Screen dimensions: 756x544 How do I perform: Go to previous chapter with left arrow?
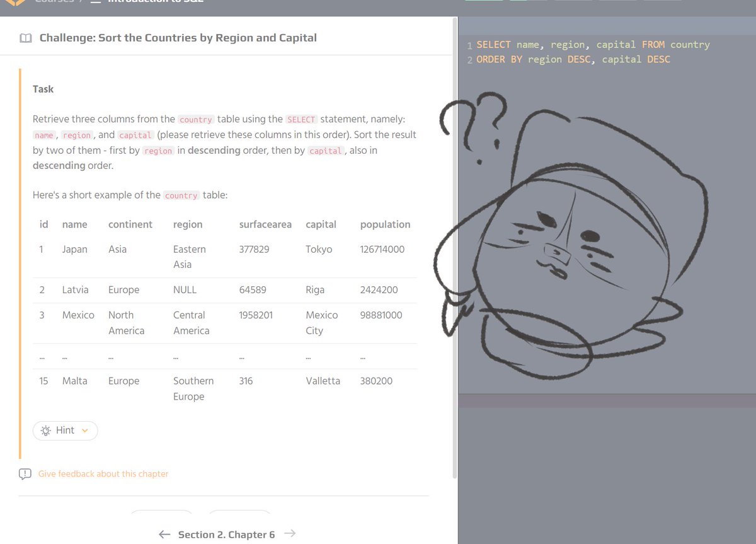coord(165,535)
